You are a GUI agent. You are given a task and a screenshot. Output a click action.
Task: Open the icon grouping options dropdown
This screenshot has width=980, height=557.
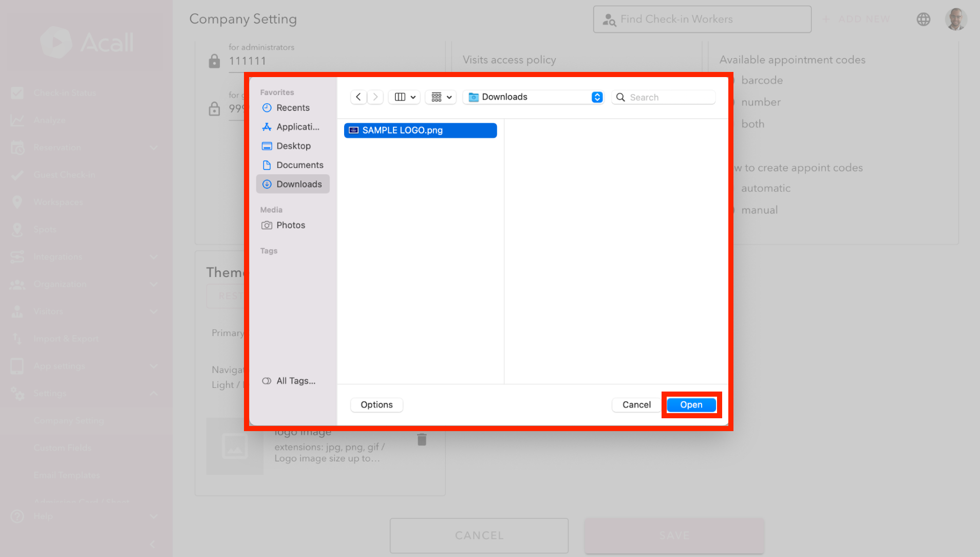441,97
